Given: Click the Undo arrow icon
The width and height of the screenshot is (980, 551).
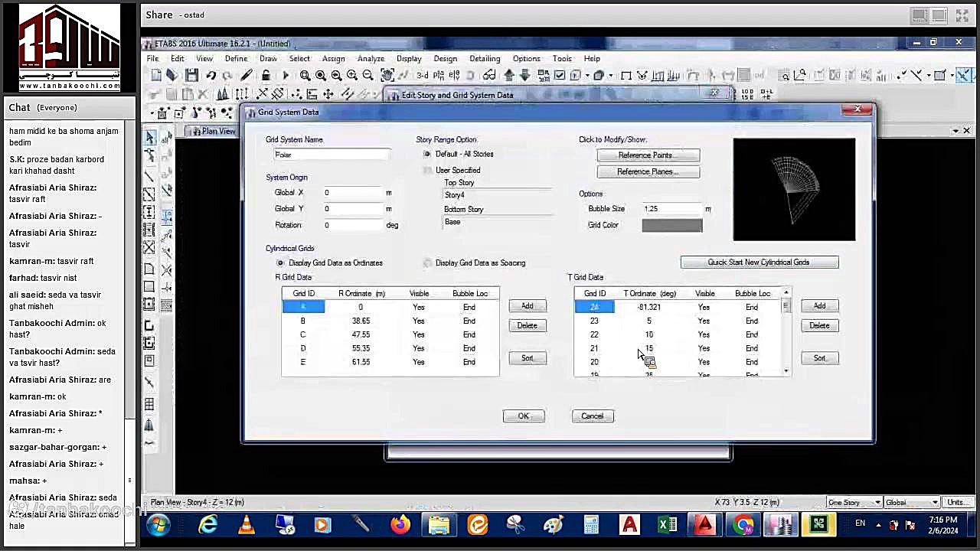Looking at the screenshot, I should click(211, 75).
